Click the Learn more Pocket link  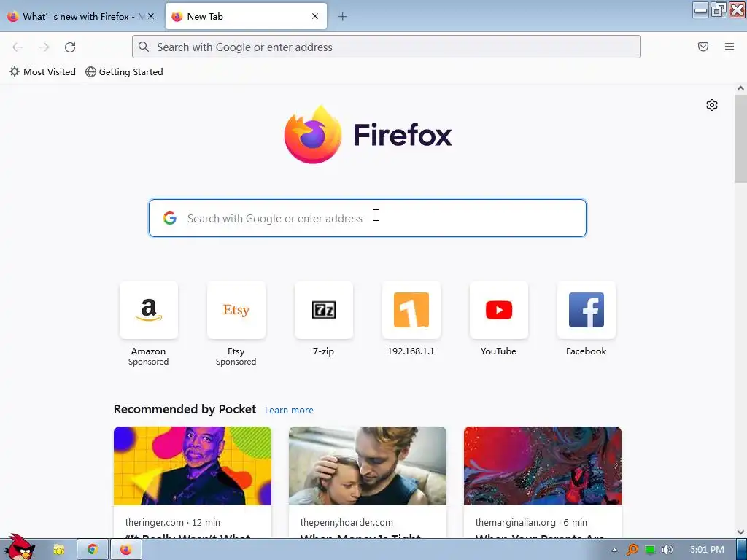pyautogui.click(x=289, y=410)
